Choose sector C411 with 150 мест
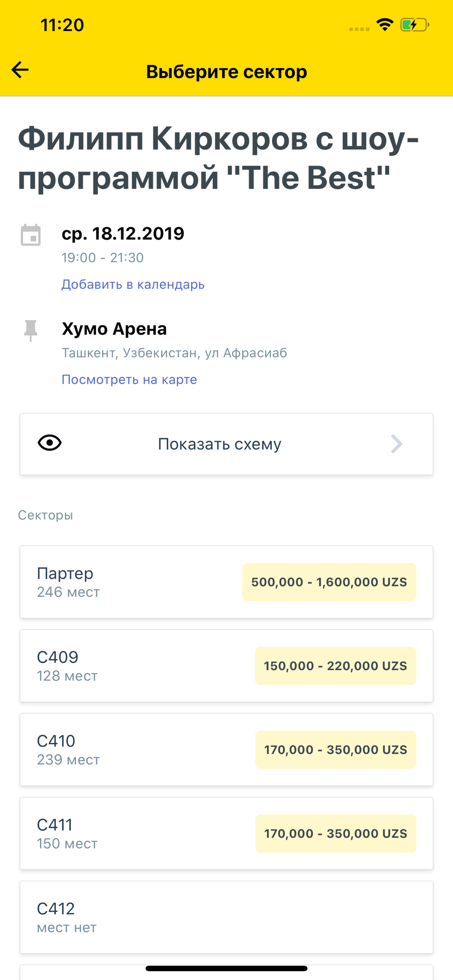This screenshot has width=453, height=980. pos(226,833)
